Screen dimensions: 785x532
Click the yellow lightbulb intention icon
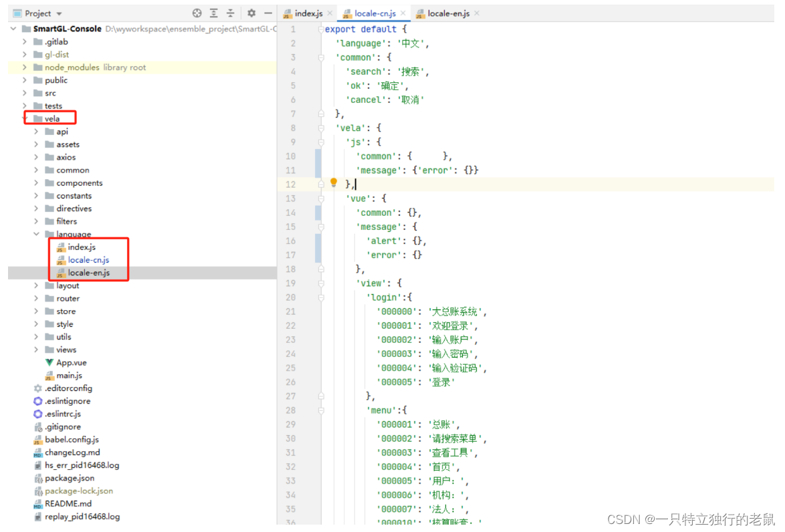[x=334, y=183]
